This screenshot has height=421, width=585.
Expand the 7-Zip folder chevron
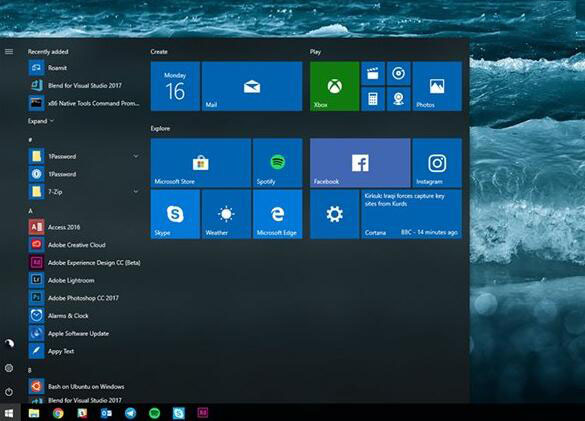coord(136,192)
